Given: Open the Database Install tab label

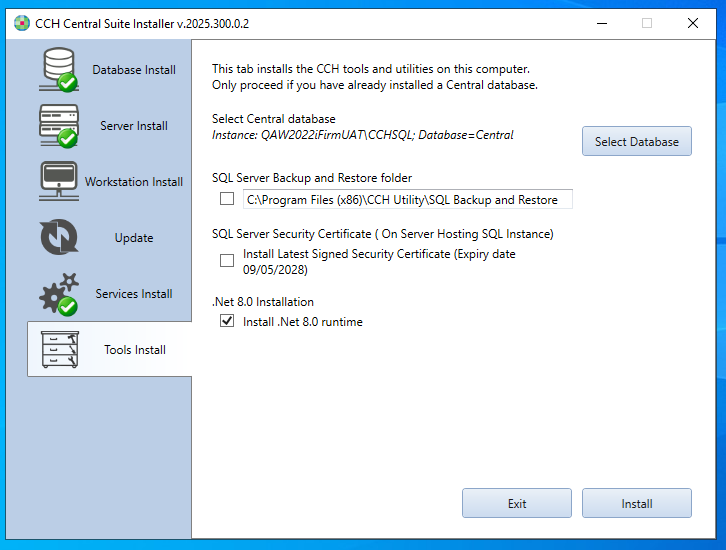Looking at the screenshot, I should pos(134,70).
